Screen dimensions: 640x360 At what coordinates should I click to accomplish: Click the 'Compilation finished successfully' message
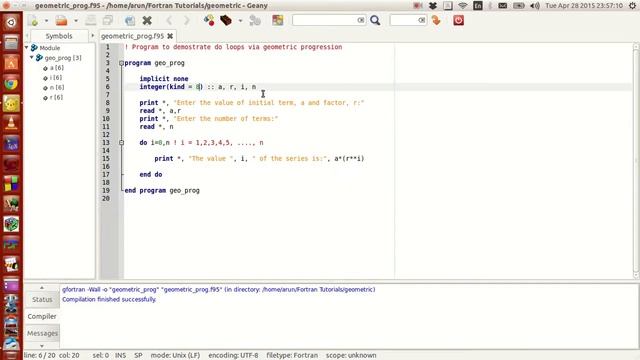tap(109, 299)
